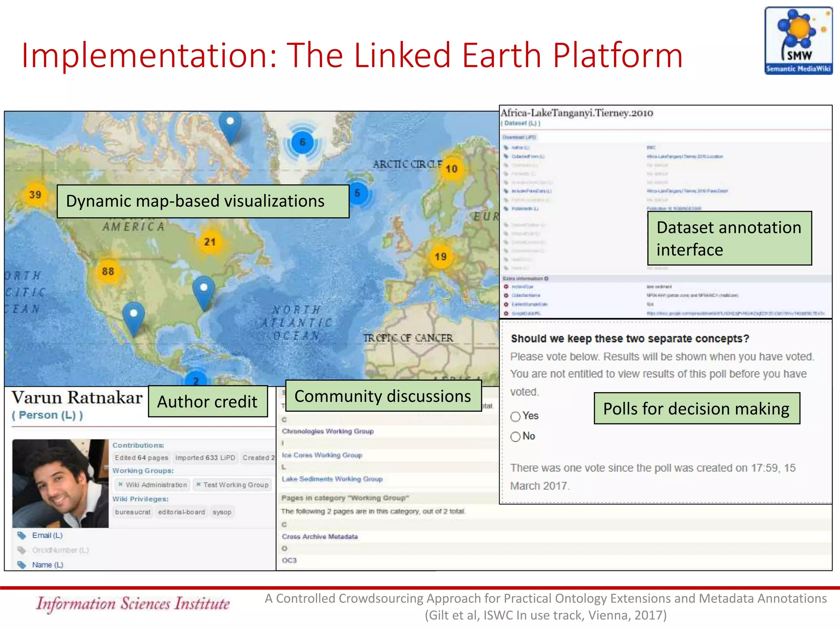Image resolution: width=840 pixels, height=630 pixels.
Task: Click the Name (L) property link
Action: [x=48, y=565]
